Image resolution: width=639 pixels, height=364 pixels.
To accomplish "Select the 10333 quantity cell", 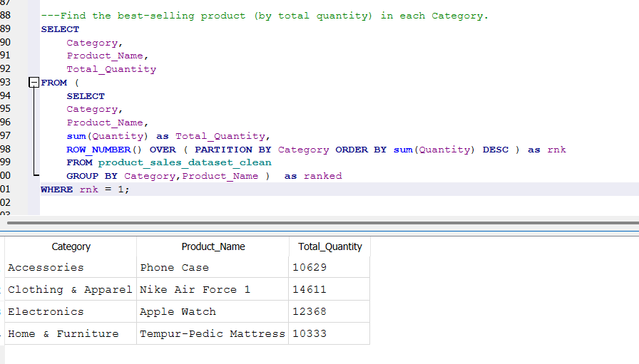I will 329,333.
